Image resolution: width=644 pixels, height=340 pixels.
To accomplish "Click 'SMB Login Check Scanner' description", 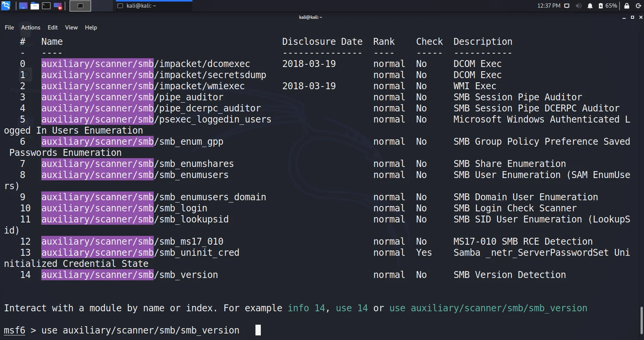I will tap(515, 208).
